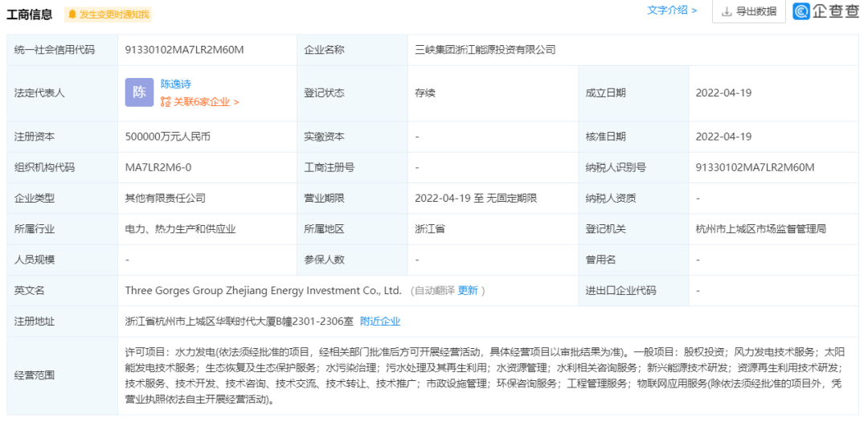Open legal representative 陈逸诗's profile
This screenshot has height=422, width=868.
pyautogui.click(x=176, y=84)
